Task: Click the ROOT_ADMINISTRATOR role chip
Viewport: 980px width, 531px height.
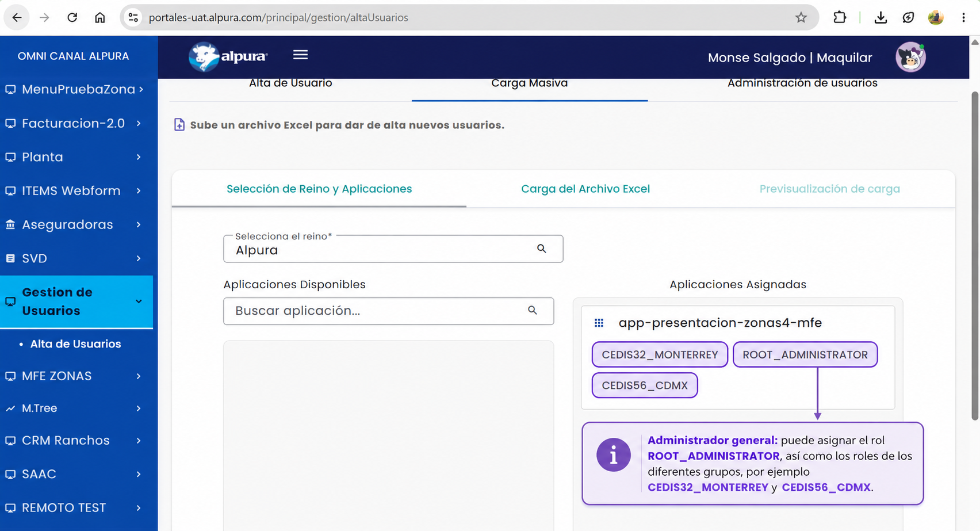Action: click(805, 354)
